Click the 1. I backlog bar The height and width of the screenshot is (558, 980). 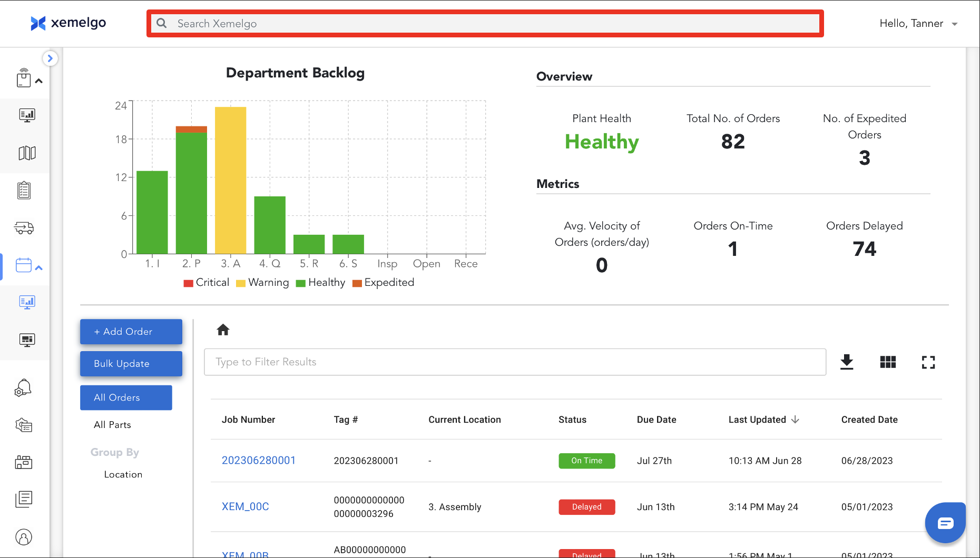coord(152,212)
